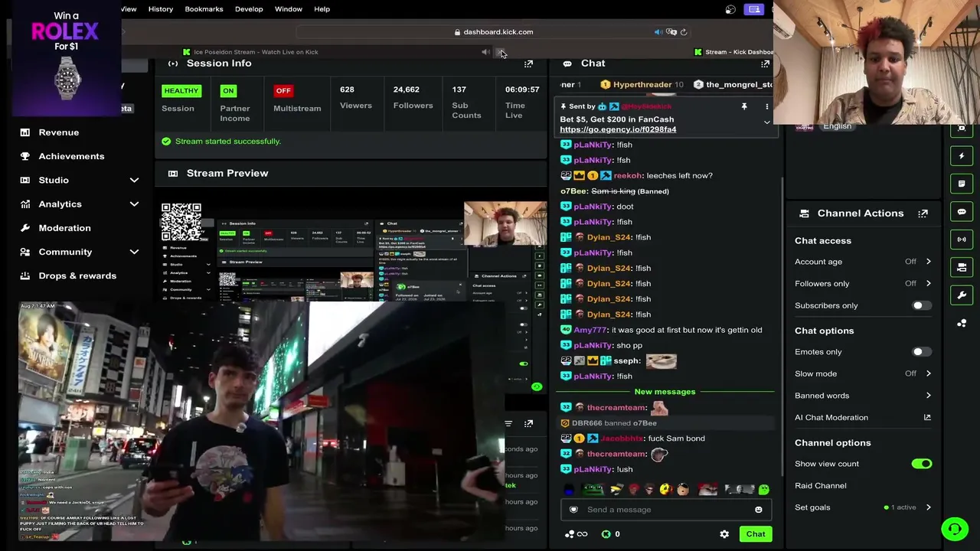The image size is (980, 551).
Task: Open the Bookmarks menu
Action: point(204,9)
